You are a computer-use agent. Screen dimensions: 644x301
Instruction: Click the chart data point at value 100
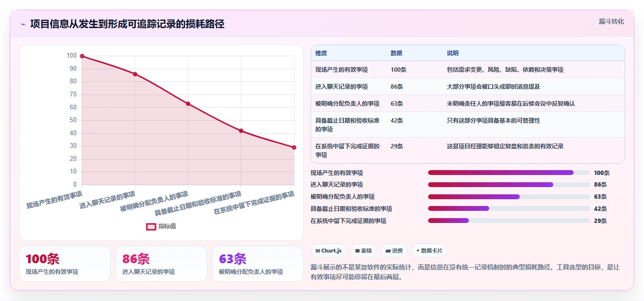(x=82, y=56)
